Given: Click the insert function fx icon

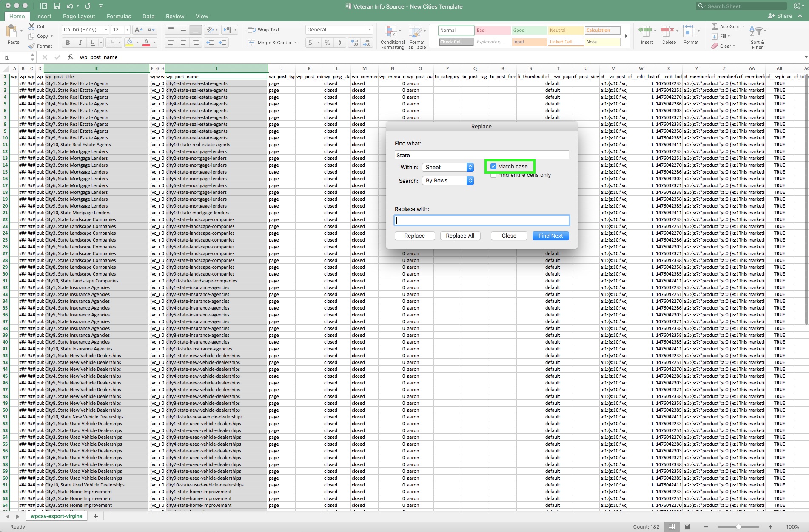Looking at the screenshot, I should tap(71, 57).
